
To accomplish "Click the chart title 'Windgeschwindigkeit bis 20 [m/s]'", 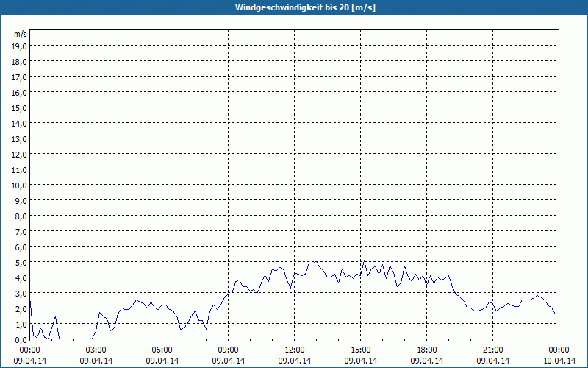I will pos(305,7).
